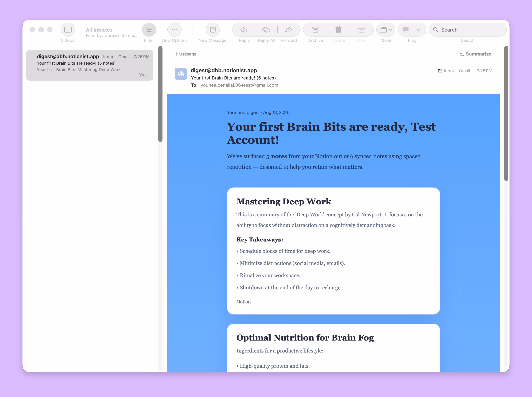Open the Notion link in Deep Work card
Image resolution: width=532 pixels, height=397 pixels.
click(x=243, y=302)
